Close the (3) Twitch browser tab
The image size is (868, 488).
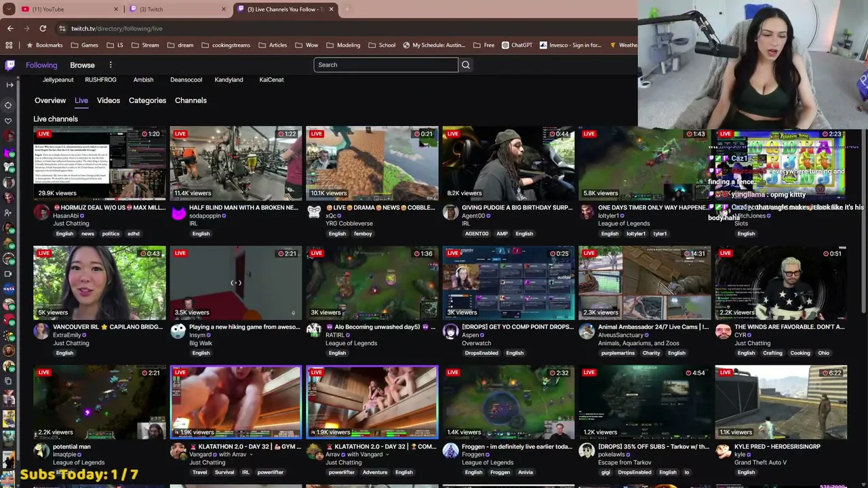point(224,9)
